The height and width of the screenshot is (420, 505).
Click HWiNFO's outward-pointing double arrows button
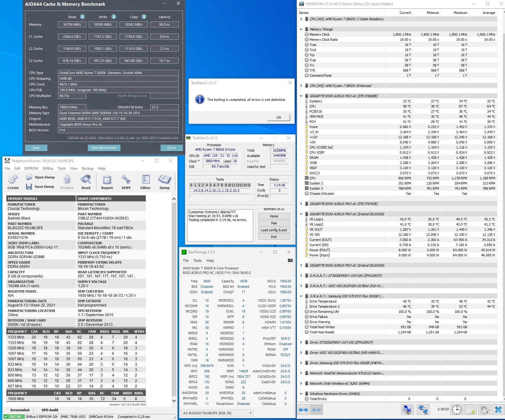coord(303,410)
